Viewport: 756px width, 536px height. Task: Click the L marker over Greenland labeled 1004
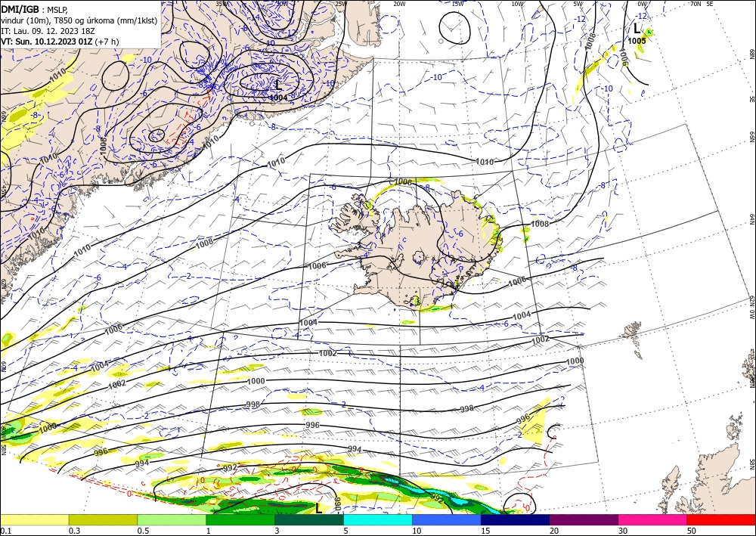(278, 85)
